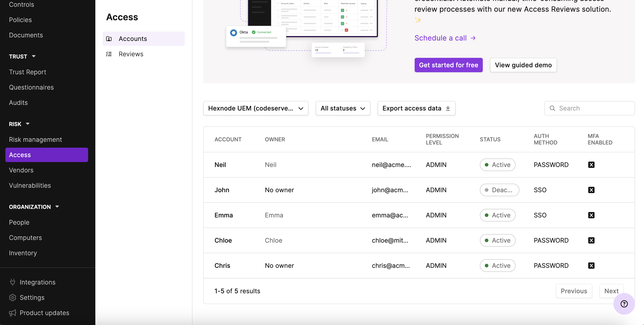Click 'No owner' in Chris's row
644x325 pixels.
pos(279,266)
